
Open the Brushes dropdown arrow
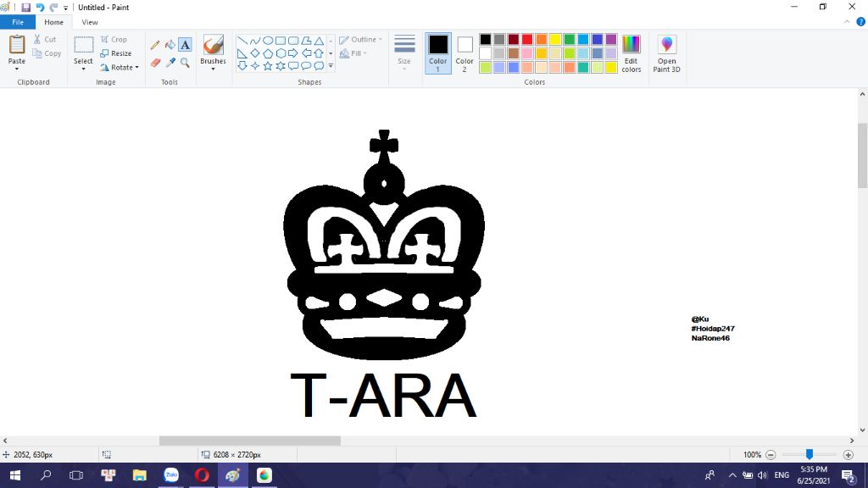(x=213, y=69)
